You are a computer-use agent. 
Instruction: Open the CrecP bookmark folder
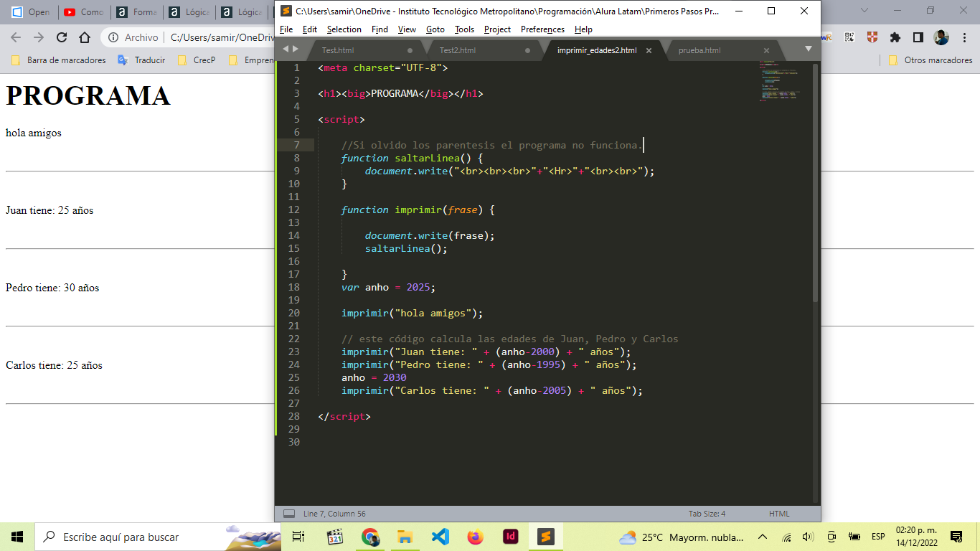(196, 60)
